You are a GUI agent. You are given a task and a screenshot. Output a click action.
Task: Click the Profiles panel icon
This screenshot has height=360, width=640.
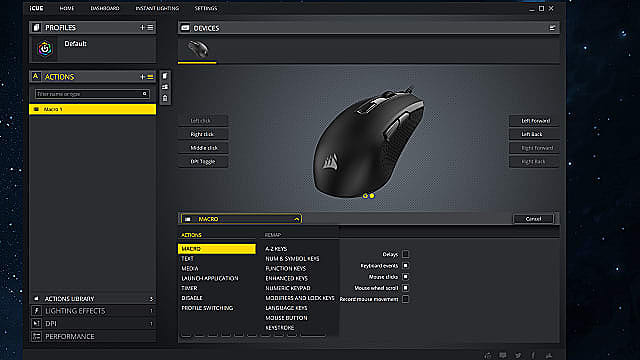[x=36, y=27]
